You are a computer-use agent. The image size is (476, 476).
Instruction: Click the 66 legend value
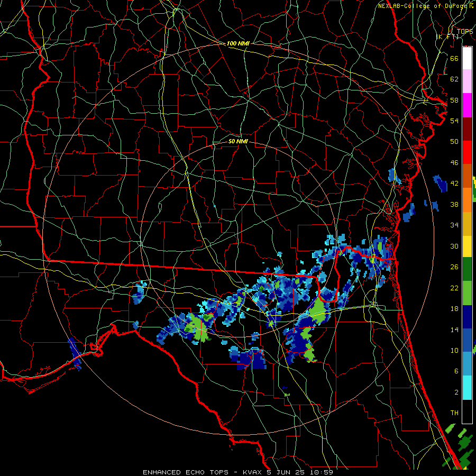pos(454,59)
